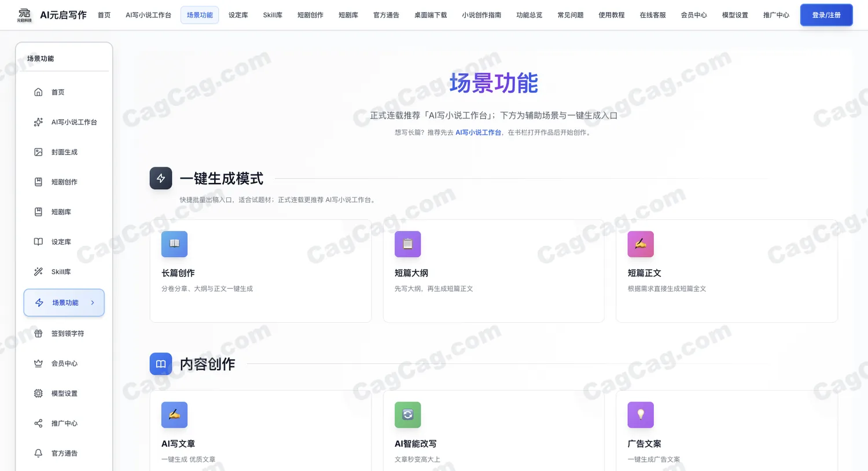
Task: Open the 小说创作指南 menu item
Action: (x=481, y=15)
